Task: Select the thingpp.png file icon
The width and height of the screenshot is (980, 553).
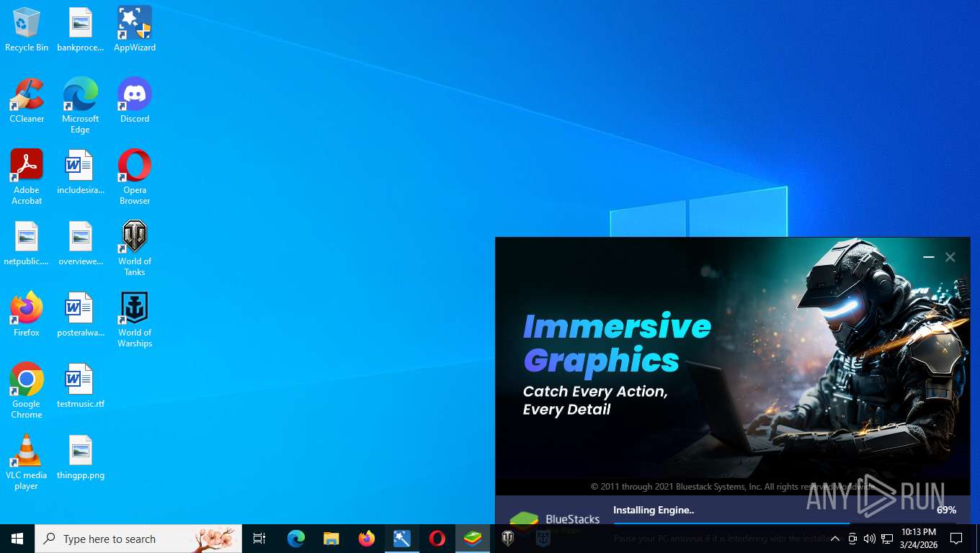Action: (x=81, y=457)
